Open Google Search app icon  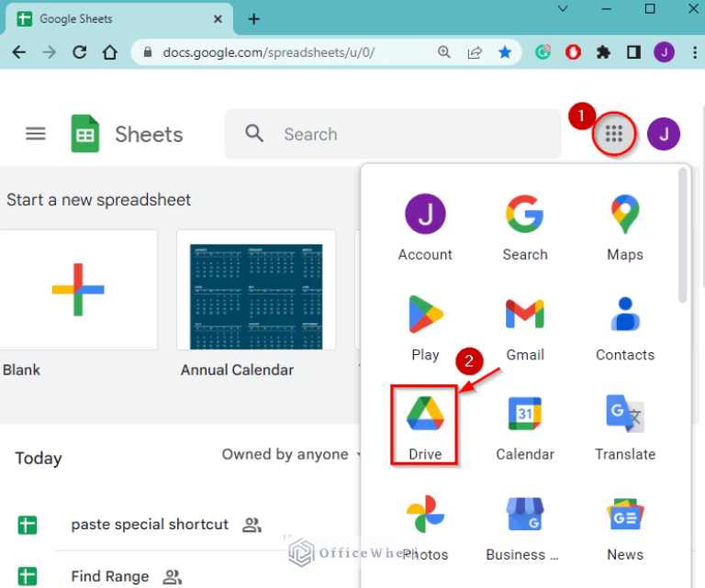(524, 224)
